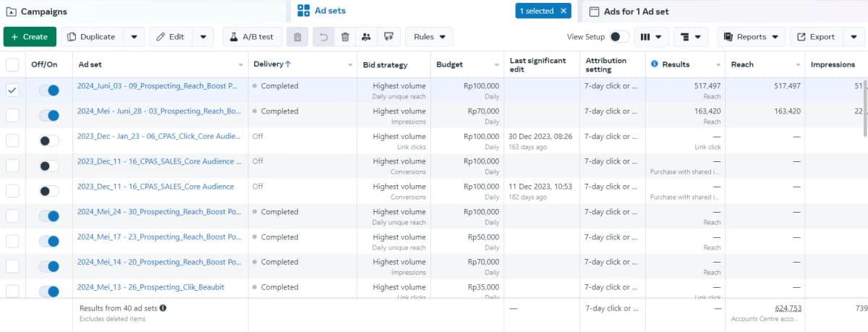
Task: Open the 2024_Mei_24 - 30_Prospecting ad set link
Action: pos(159,211)
